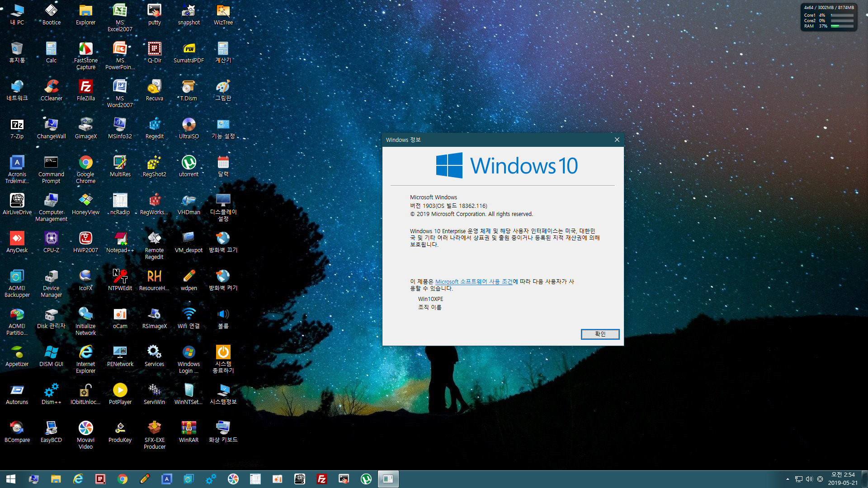This screenshot has width=868, height=488.
Task: Open UltraISO desktop shortcut
Action: [189, 128]
